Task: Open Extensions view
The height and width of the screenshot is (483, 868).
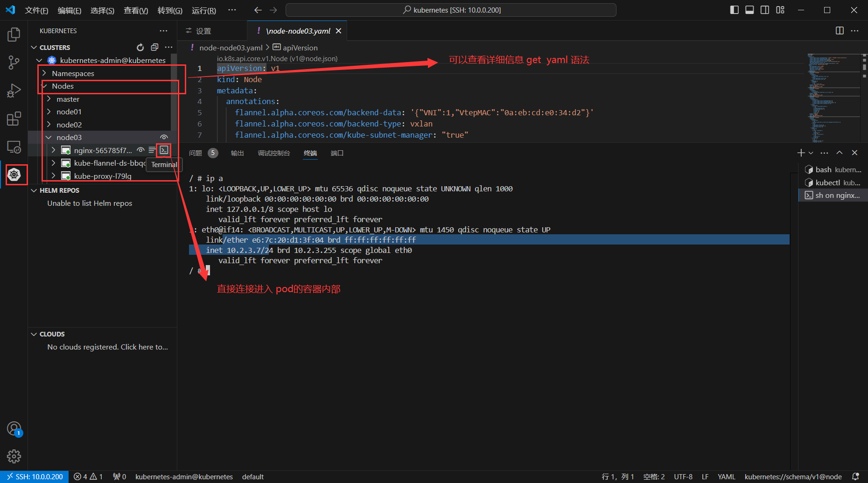Action: (14, 119)
